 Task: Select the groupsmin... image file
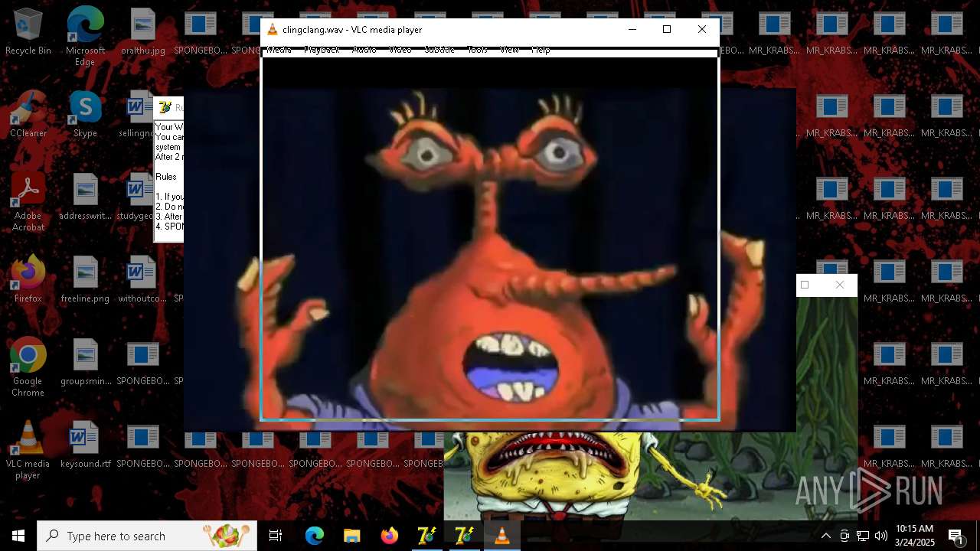85,363
